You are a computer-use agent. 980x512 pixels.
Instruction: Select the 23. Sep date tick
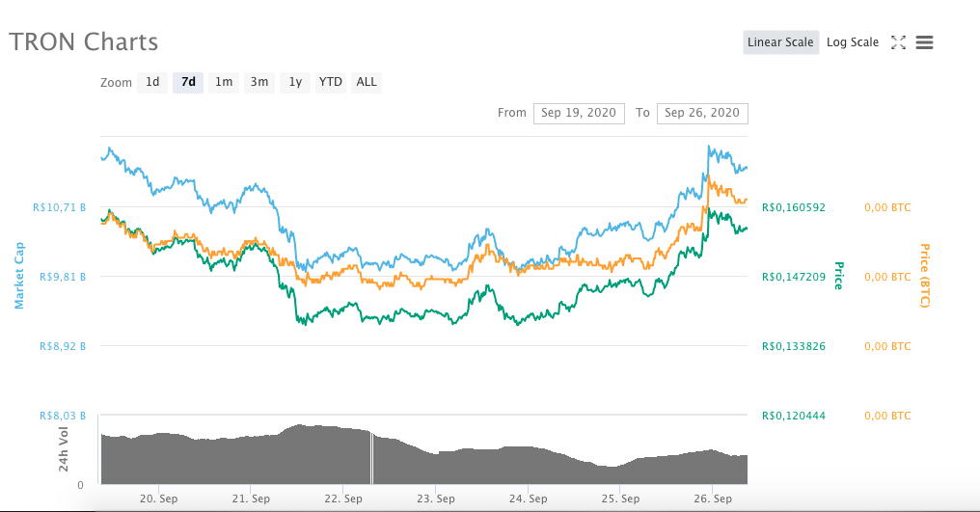(x=436, y=499)
